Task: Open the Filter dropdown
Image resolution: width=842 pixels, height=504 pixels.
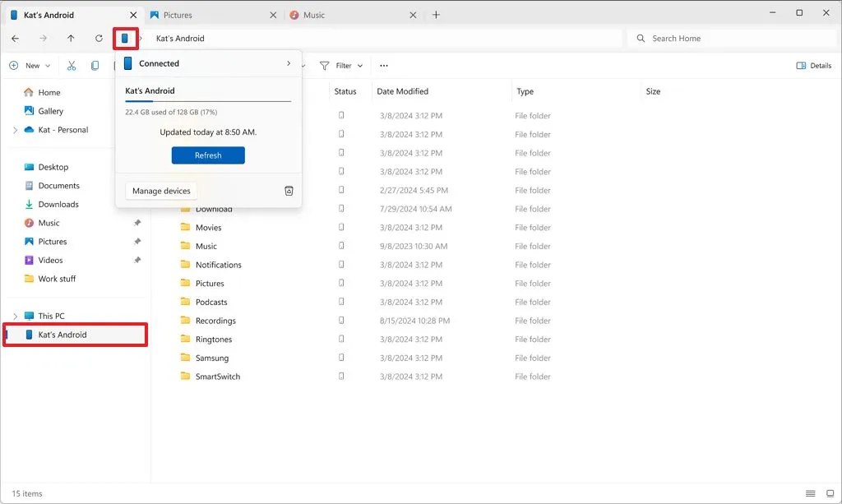Action: point(341,65)
